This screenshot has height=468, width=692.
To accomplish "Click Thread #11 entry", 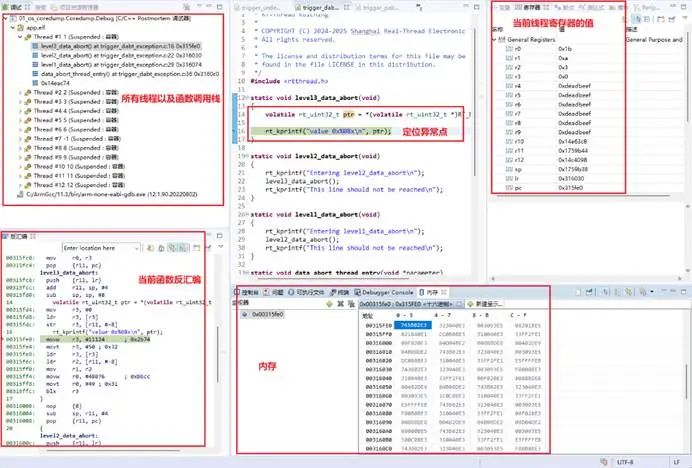I will pos(75,176).
